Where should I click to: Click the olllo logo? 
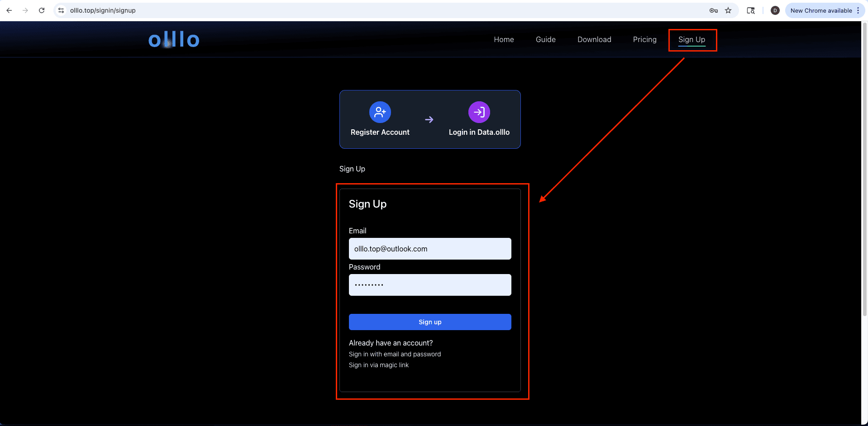[x=173, y=39]
